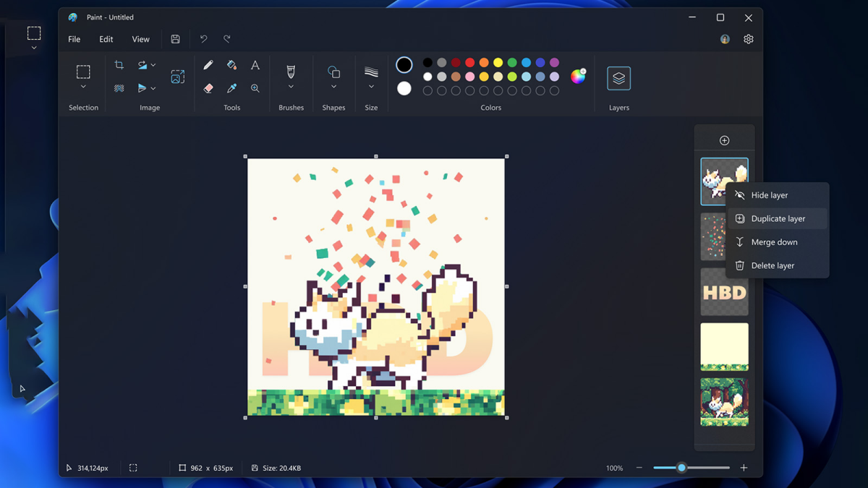The image size is (868, 488).
Task: Pick the Eraser tool
Action: tap(208, 88)
